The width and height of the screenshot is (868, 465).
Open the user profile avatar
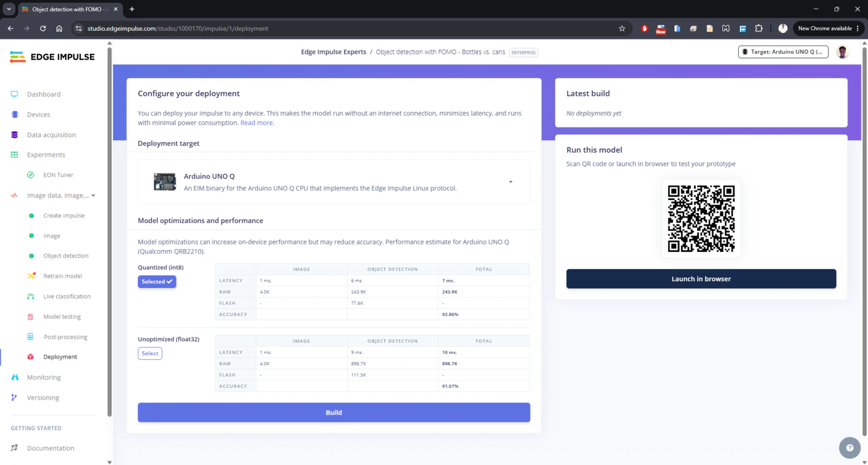pos(843,52)
